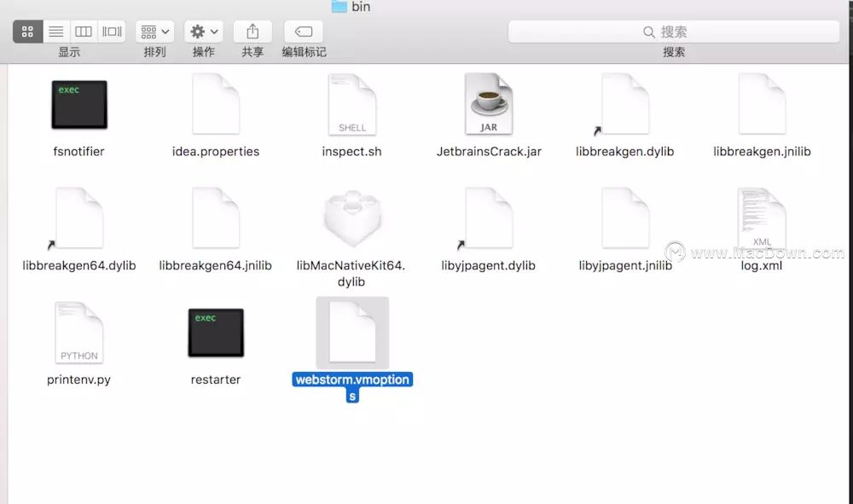Switch to list view mode
Screen dimensions: 853x504
click(x=56, y=32)
